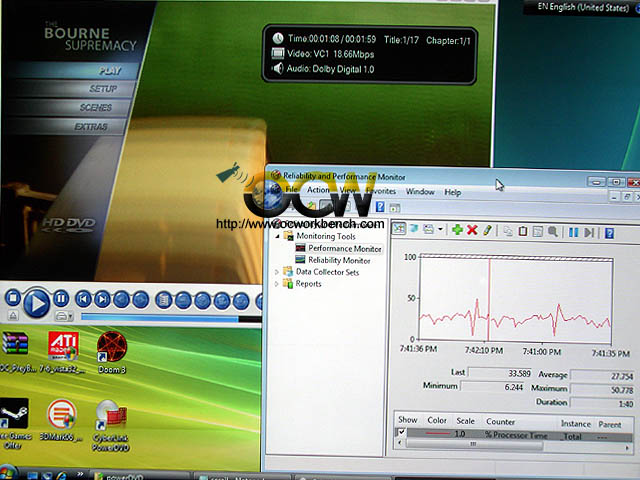Click the Doom 3 desktop icon
640x480 pixels.
point(112,352)
